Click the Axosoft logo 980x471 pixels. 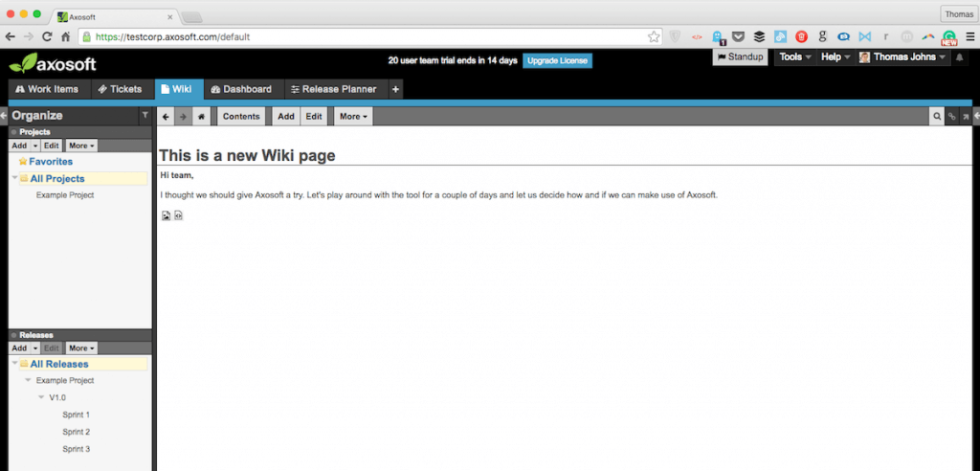point(53,63)
